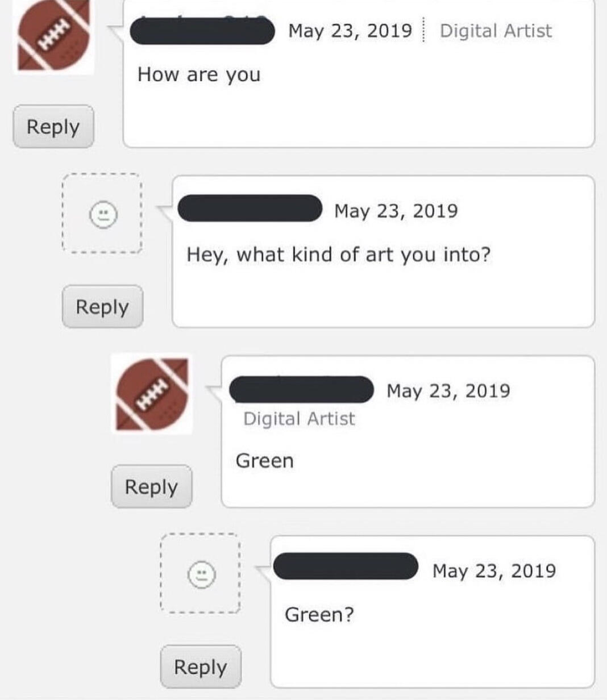The height and width of the screenshot is (700, 607).
Task: Click the "How are you" comment text
Action: point(199,74)
